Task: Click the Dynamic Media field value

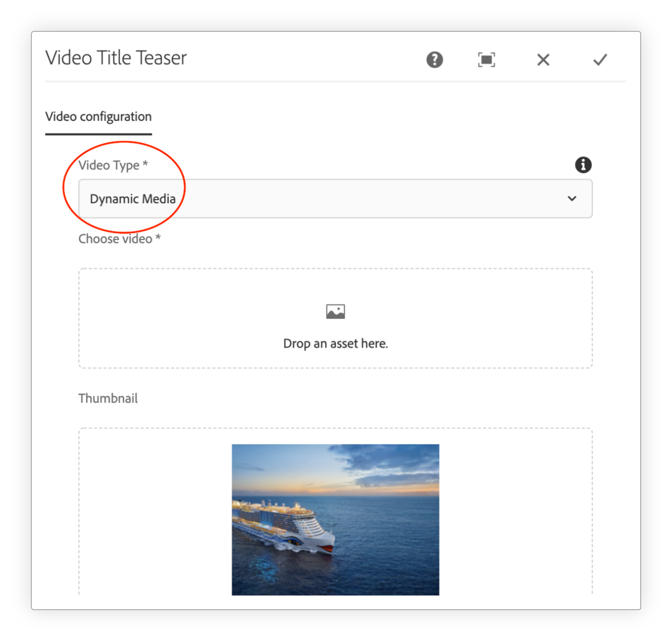Action: click(132, 198)
